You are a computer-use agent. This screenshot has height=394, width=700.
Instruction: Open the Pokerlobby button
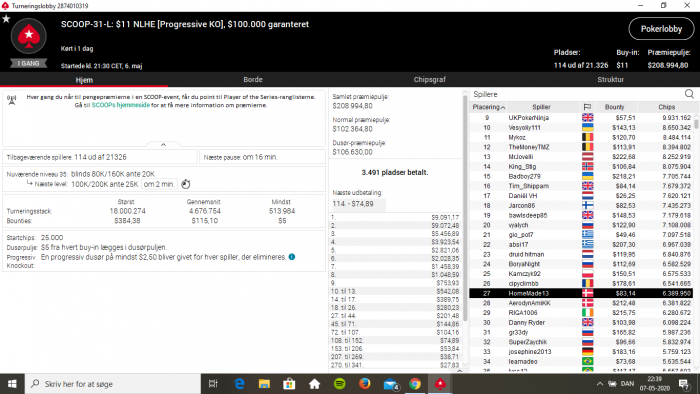(661, 29)
